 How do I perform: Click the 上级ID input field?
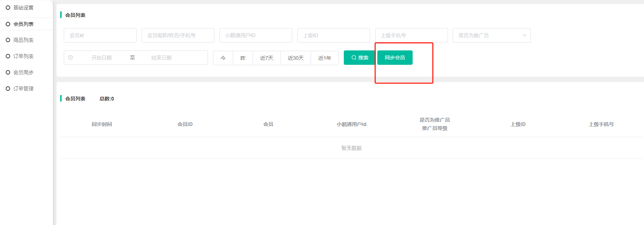tap(333, 35)
